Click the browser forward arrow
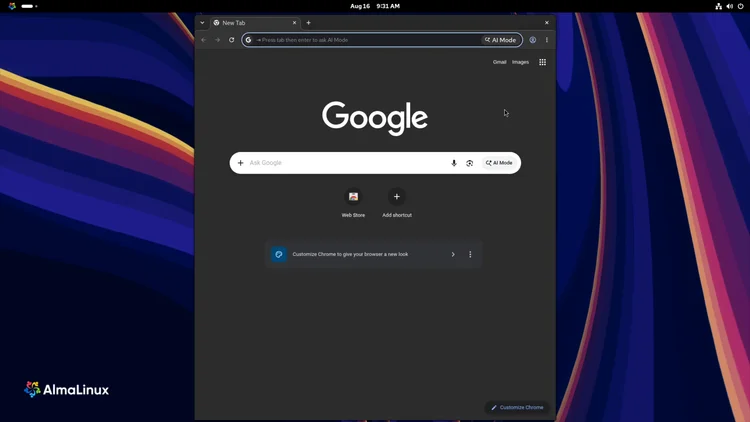The width and height of the screenshot is (750, 422). (x=218, y=40)
